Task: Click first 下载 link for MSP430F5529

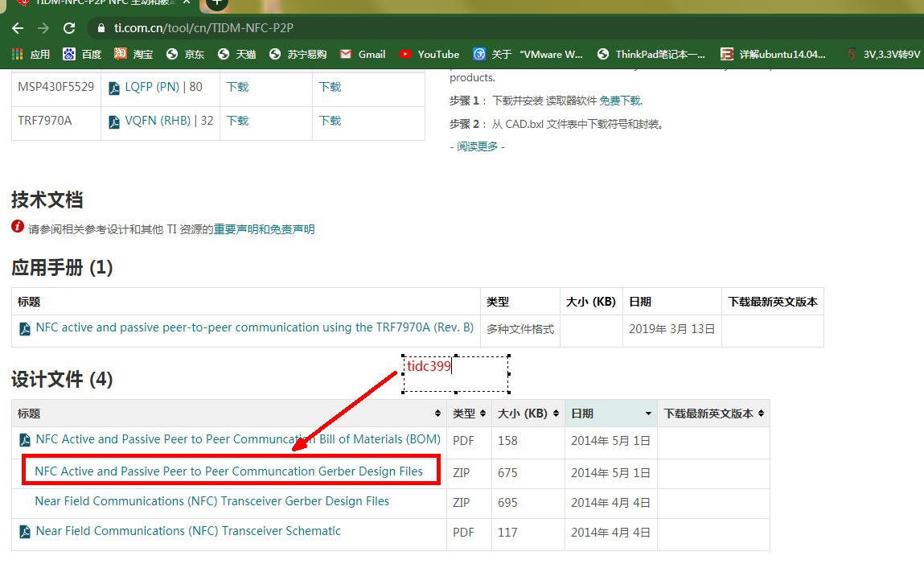Action: [237, 88]
